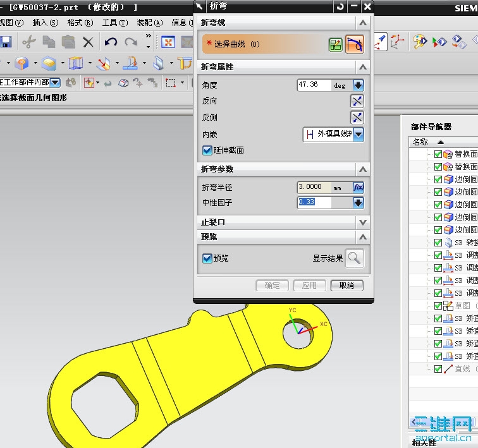Click the Cut scissors icon
Image resolution: width=478 pixels, height=448 pixels.
(x=29, y=42)
